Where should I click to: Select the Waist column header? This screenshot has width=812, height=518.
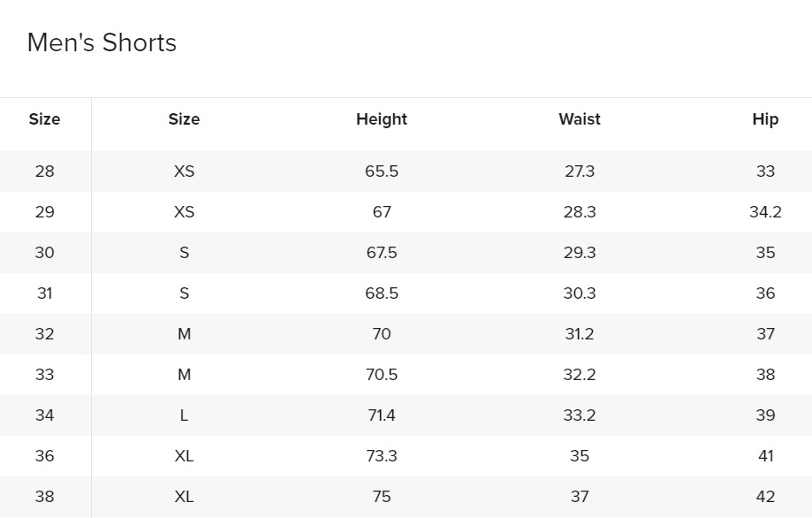point(580,119)
